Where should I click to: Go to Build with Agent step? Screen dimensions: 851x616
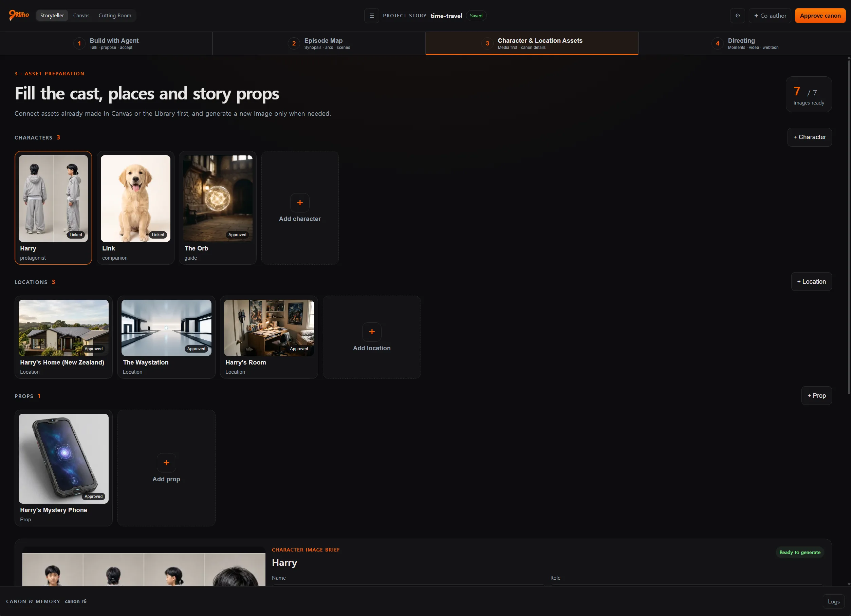tap(106, 43)
